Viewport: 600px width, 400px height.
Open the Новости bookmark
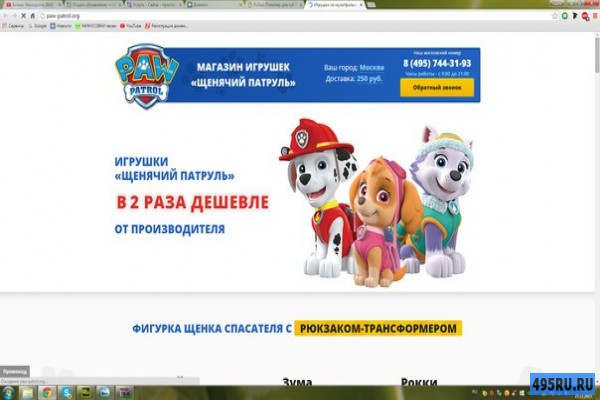(61, 26)
